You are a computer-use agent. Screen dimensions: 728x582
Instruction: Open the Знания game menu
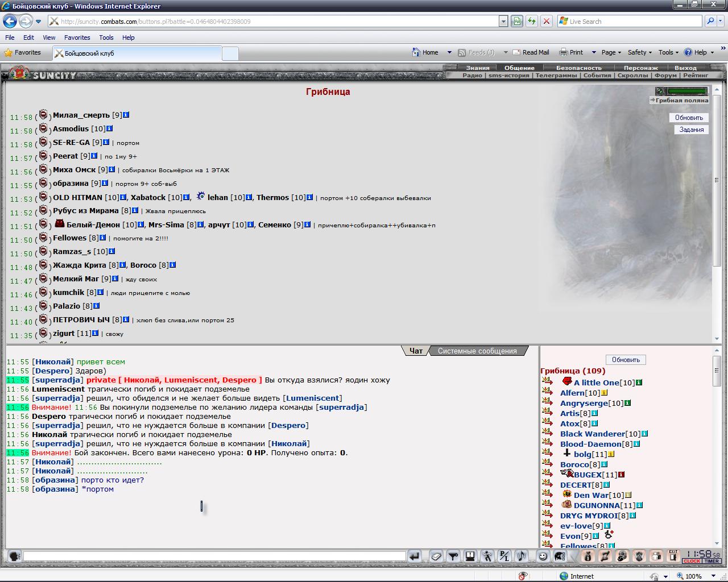478,68
